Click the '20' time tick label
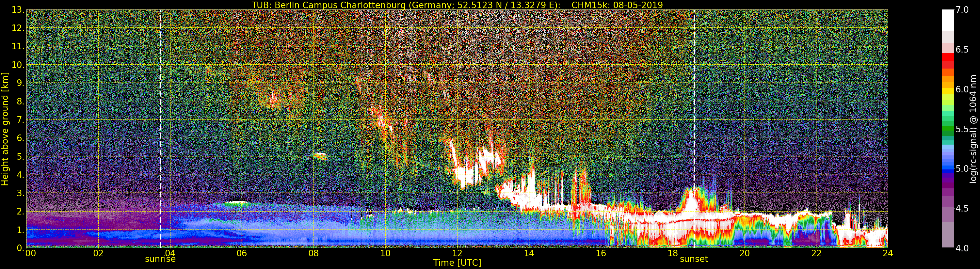The image size is (980, 269). [744, 253]
